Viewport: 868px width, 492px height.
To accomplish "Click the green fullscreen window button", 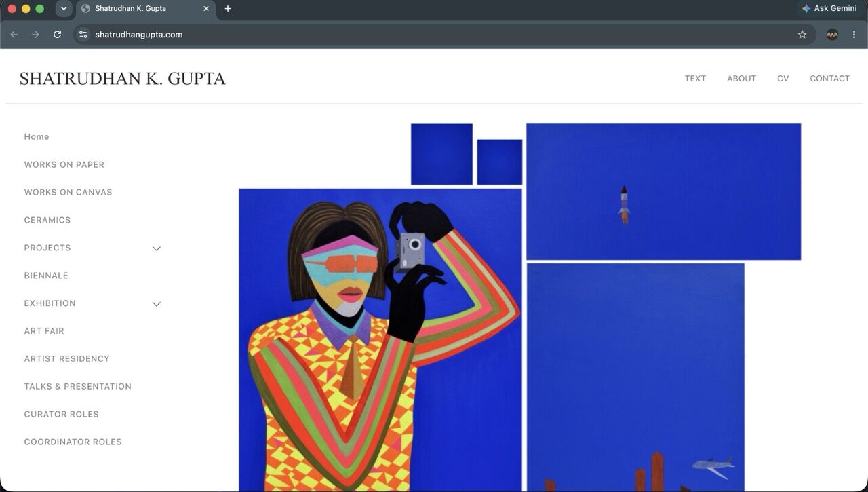I will (39, 9).
